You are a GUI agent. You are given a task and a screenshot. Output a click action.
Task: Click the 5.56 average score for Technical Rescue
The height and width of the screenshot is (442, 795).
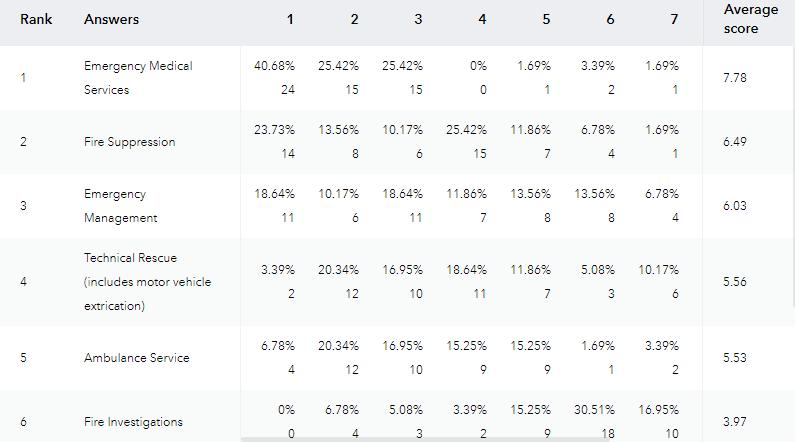[x=737, y=282]
